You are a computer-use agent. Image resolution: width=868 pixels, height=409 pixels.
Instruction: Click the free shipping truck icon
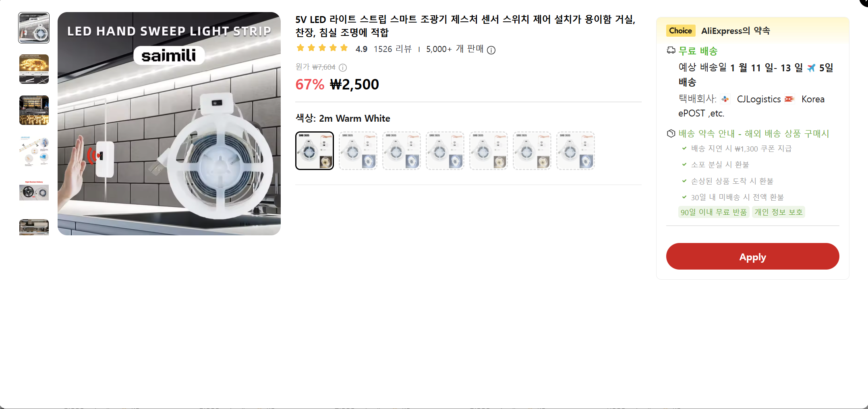(671, 50)
